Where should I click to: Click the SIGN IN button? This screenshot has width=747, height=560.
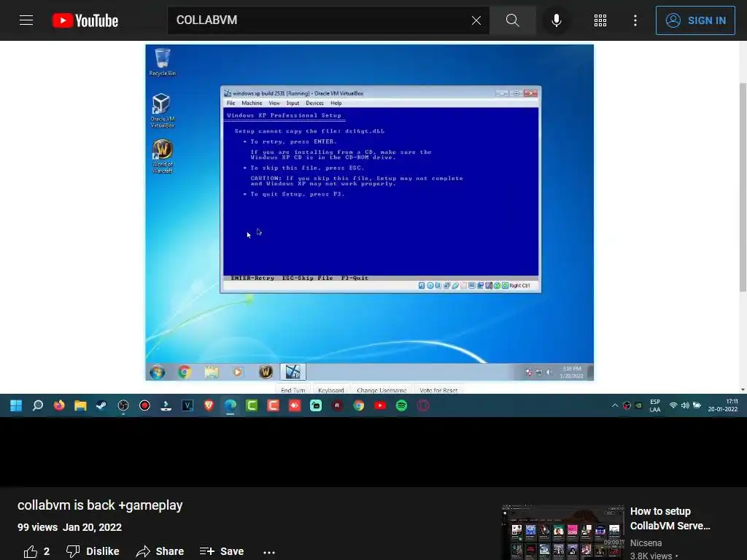tap(695, 20)
